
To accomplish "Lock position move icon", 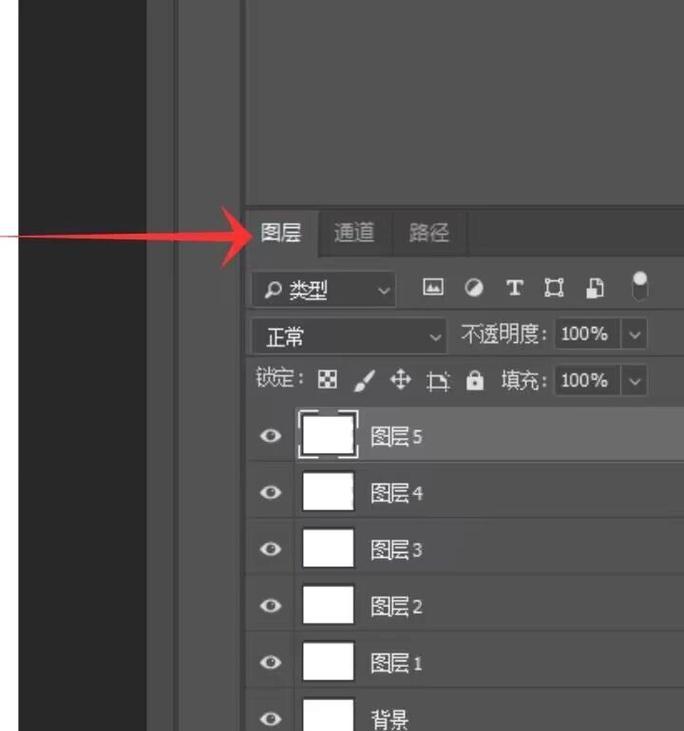I will pos(401,380).
